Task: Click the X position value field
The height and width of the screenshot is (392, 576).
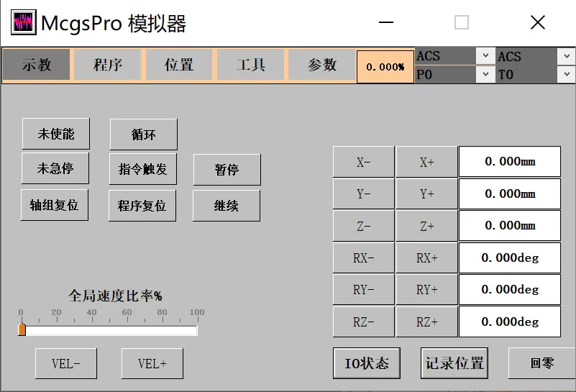Action: [510, 162]
